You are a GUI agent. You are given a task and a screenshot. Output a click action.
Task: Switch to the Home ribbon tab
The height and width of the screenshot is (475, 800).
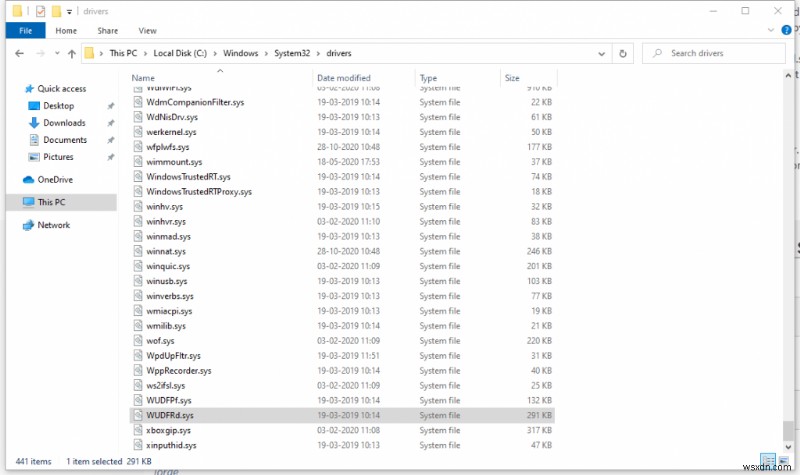66,31
